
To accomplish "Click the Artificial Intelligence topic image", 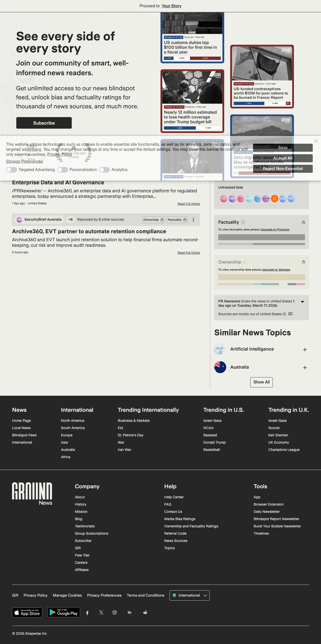I will click(x=220, y=349).
